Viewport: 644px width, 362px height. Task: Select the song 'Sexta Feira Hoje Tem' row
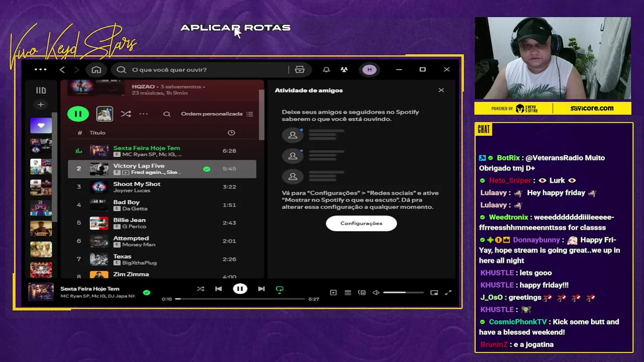coord(162,151)
